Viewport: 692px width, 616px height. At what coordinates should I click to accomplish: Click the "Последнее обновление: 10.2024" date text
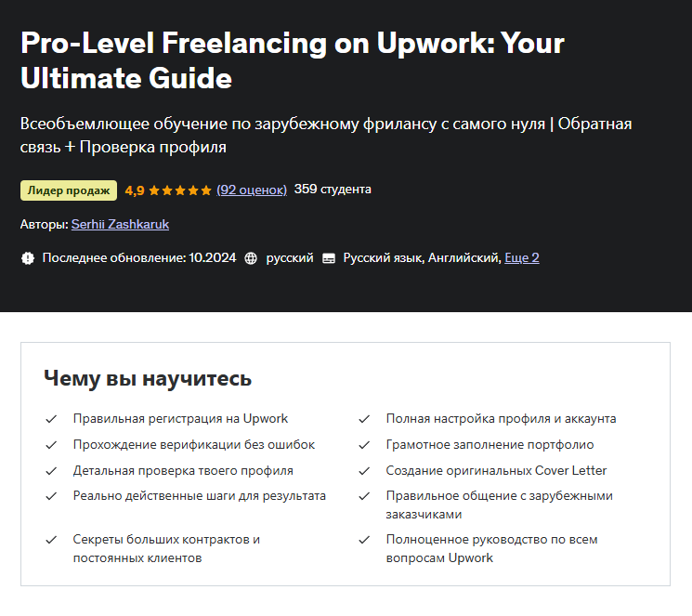tap(141, 257)
